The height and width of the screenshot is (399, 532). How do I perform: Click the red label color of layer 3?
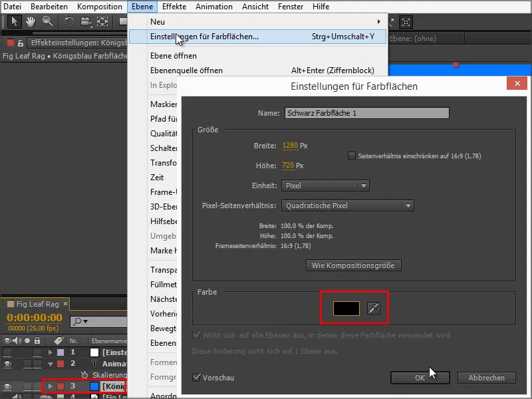tap(61, 386)
